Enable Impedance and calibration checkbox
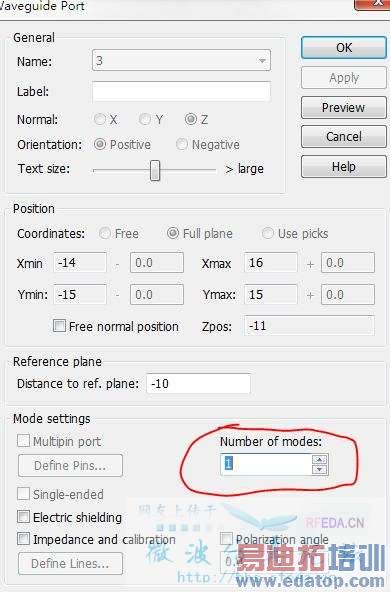 click(23, 539)
